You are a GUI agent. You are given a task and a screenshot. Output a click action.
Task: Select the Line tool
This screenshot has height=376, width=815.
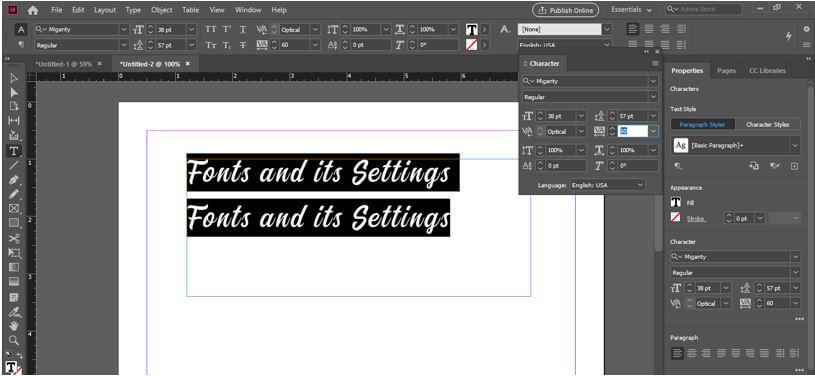pos(14,165)
